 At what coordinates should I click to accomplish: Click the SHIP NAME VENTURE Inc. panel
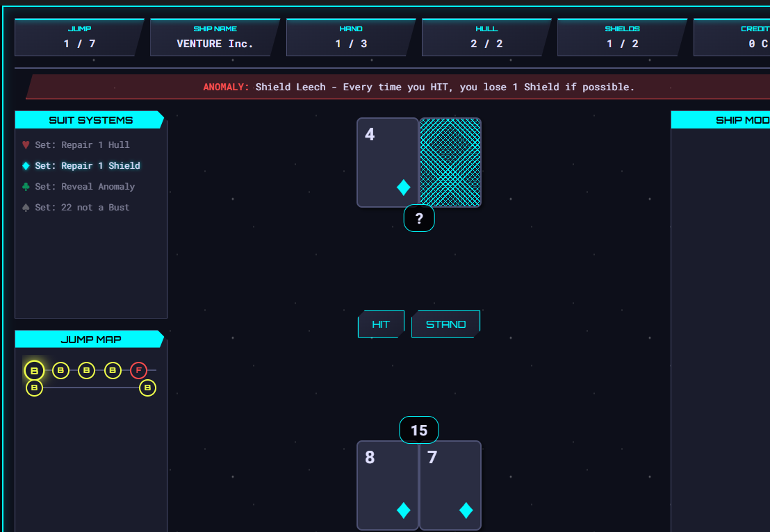click(x=215, y=38)
